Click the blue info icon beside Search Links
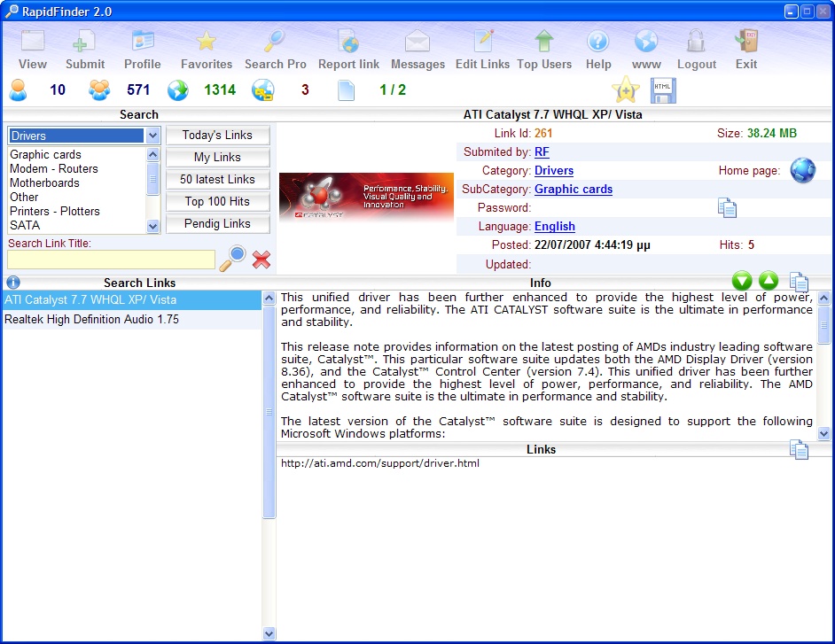Screen dimensions: 835x644 tap(13, 283)
